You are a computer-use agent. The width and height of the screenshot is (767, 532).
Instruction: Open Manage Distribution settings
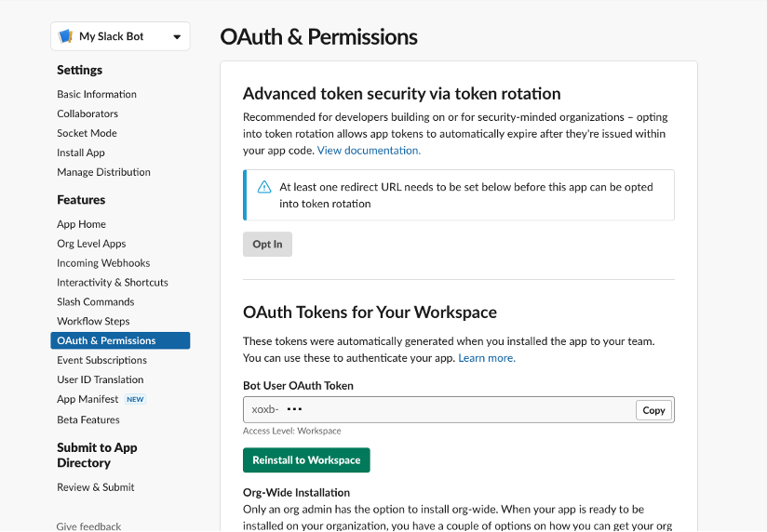tap(103, 172)
